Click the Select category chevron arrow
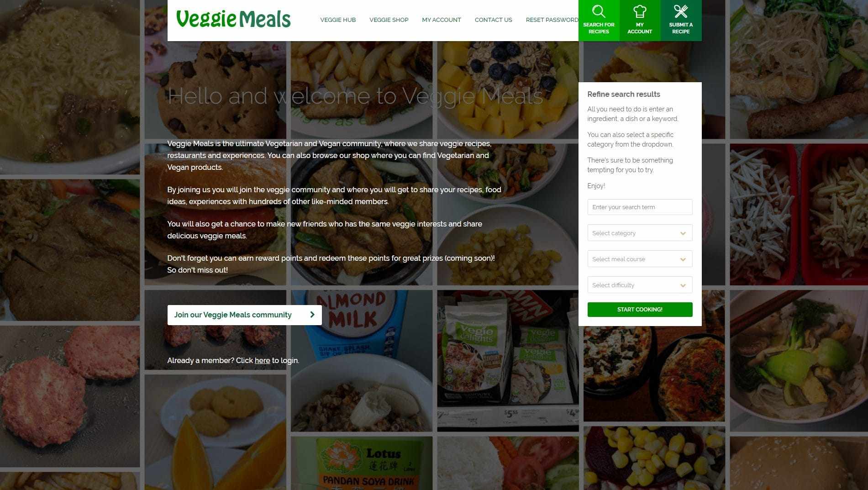 683,233
